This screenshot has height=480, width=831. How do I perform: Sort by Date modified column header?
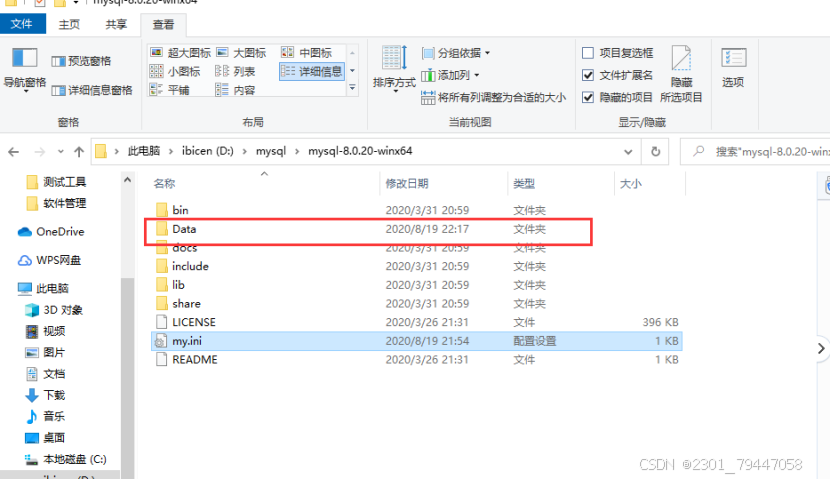click(444, 183)
